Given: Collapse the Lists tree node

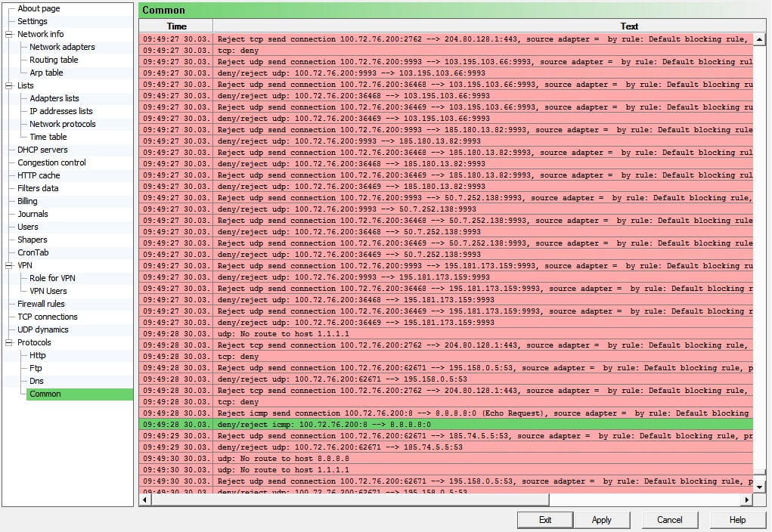Looking at the screenshot, I should pos(9,85).
